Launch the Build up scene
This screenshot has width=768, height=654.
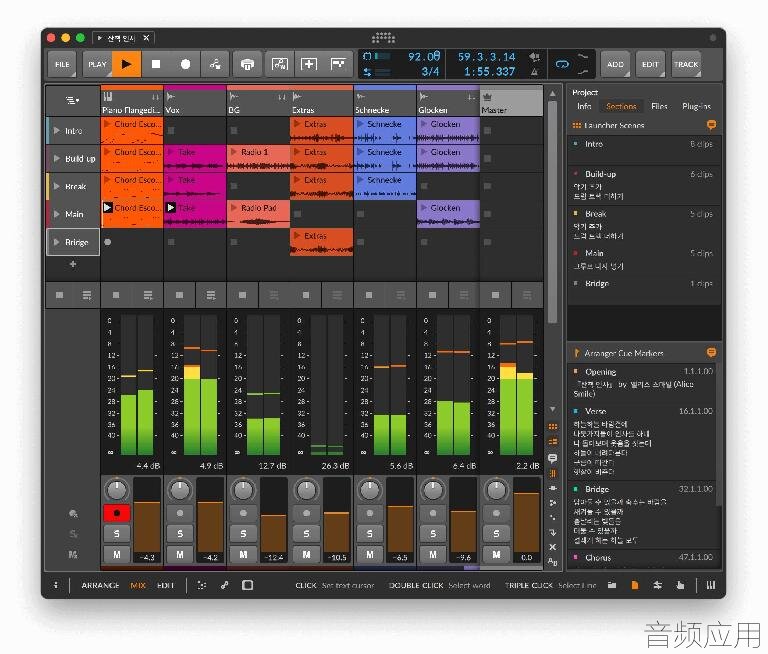57,159
